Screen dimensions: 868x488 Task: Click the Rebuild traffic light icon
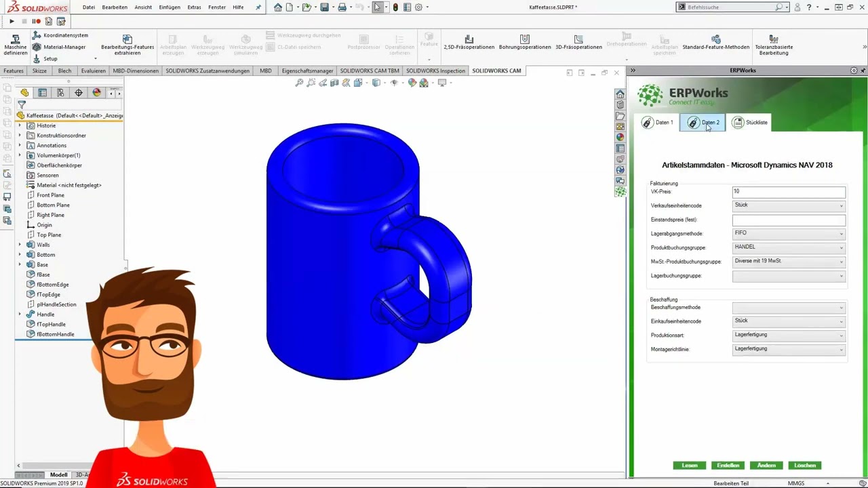(395, 7)
